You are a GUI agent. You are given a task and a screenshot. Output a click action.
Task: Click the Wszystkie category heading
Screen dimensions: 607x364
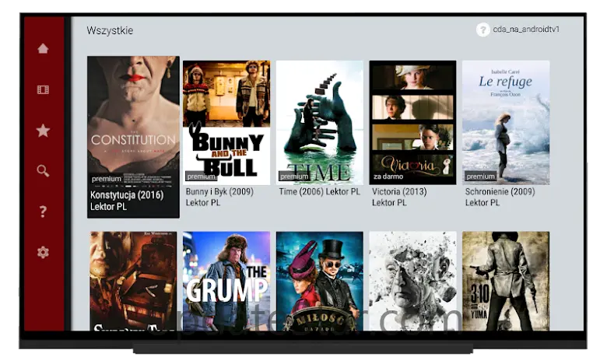(x=110, y=30)
